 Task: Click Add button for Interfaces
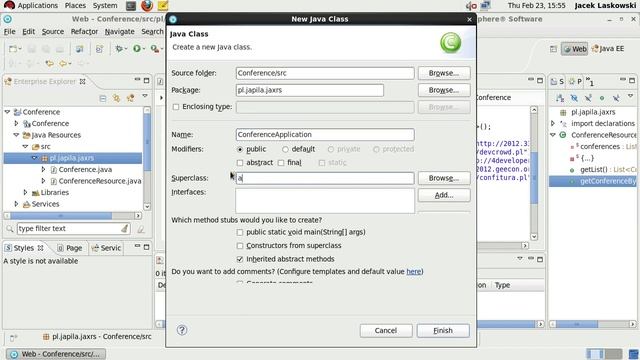point(444,196)
